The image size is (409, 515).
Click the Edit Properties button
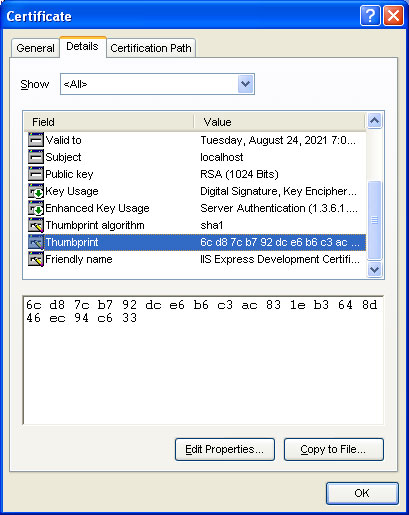coord(225,449)
